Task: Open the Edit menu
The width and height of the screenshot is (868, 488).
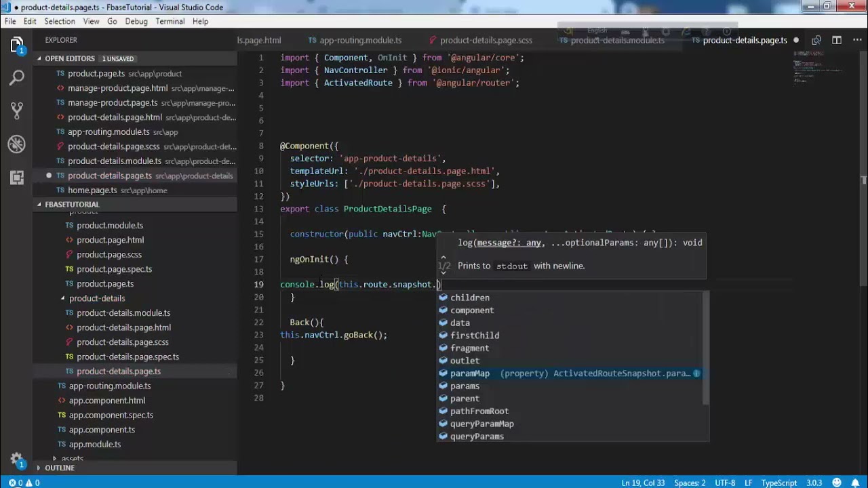Action: tap(30, 22)
